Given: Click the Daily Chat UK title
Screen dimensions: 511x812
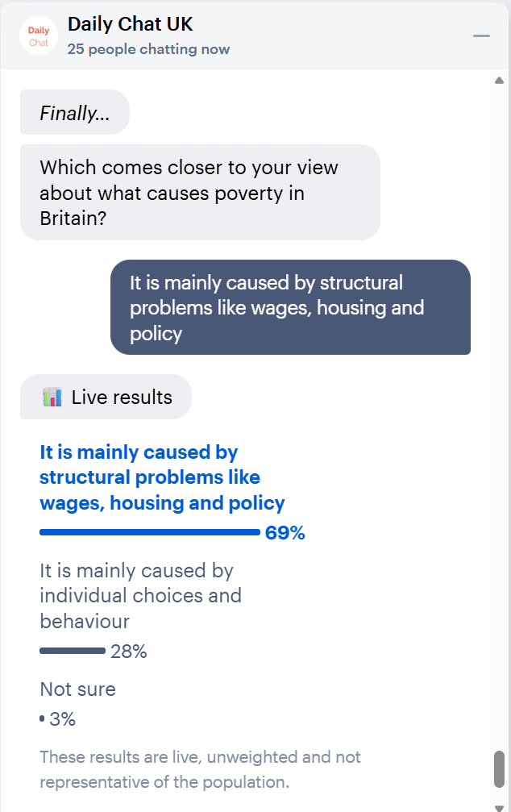Looking at the screenshot, I should tap(130, 24).
